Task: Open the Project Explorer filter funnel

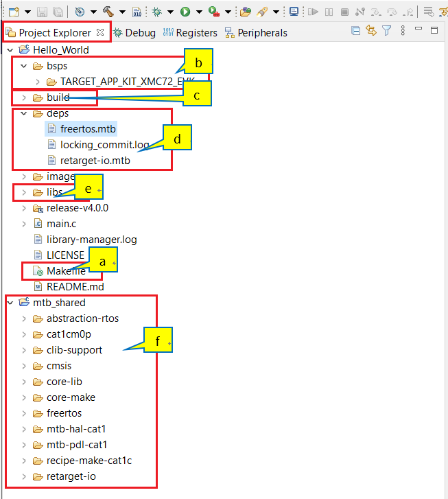Action: click(387, 31)
